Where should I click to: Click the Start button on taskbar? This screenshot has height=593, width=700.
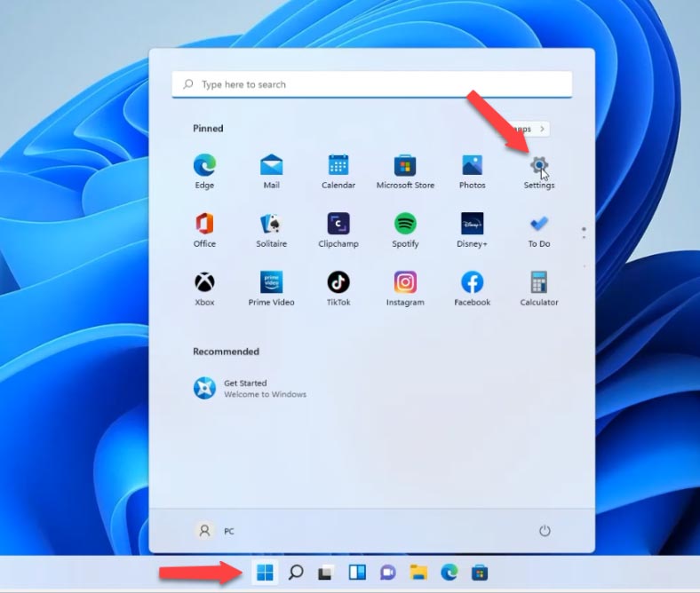click(265, 572)
